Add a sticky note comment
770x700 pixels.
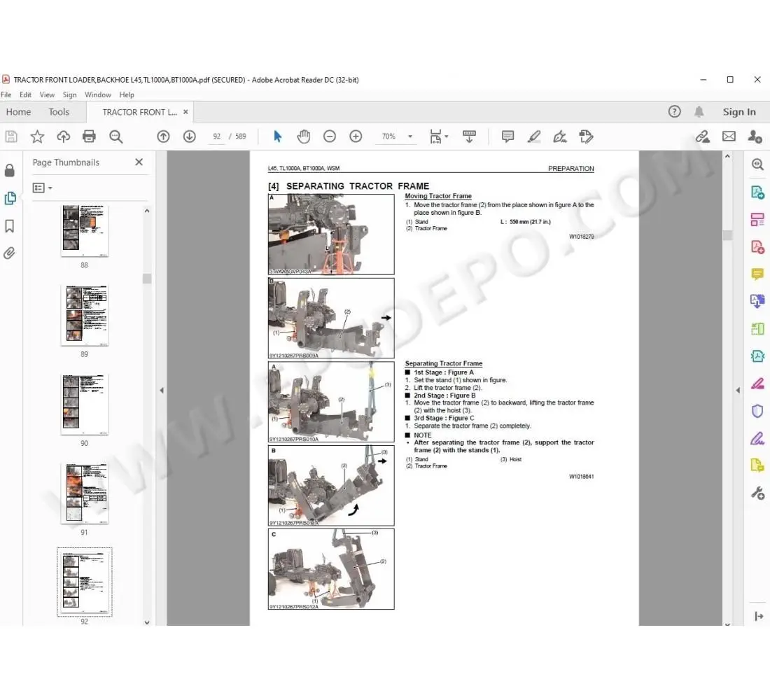(x=507, y=136)
